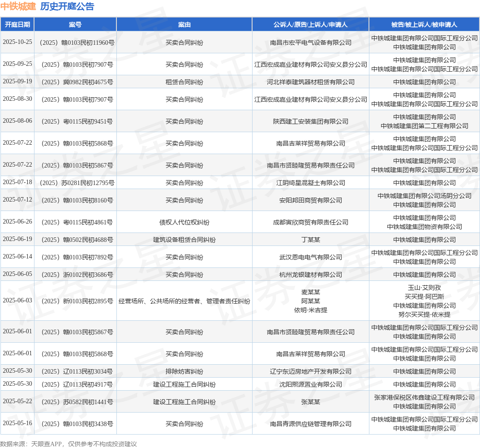This screenshot has width=480, height=448.
Task: Click case number 粤0115民初9451号
Action: coord(77,121)
